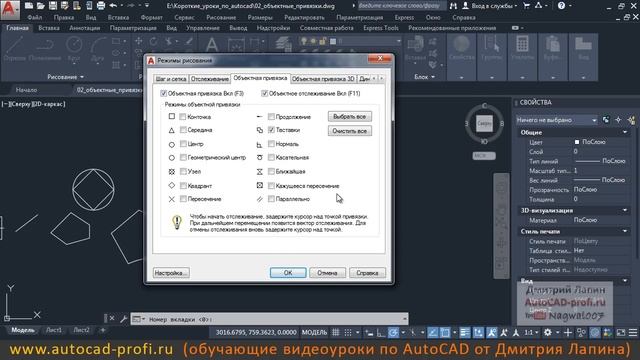Toggle the grid display icon in status bar
640x360 pixels.
click(x=336, y=333)
